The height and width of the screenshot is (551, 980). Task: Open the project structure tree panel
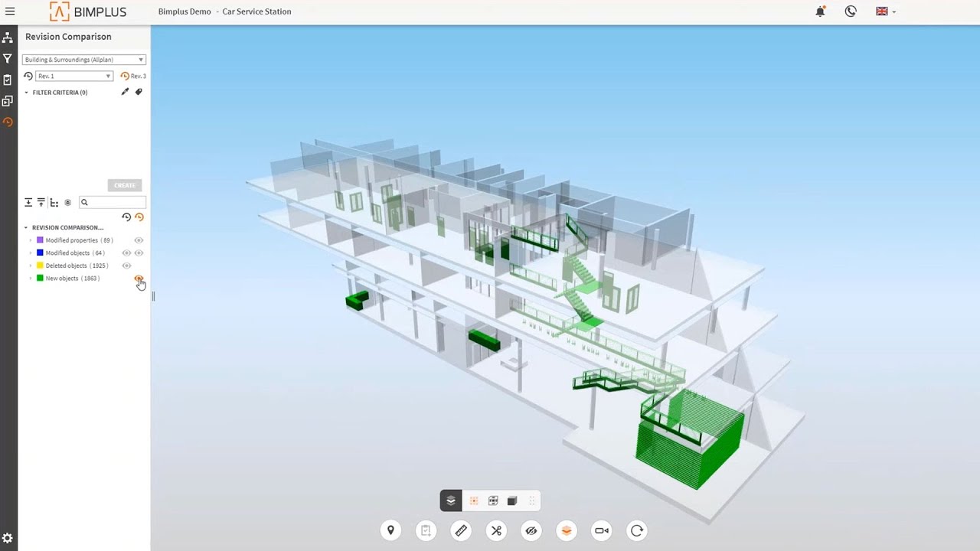(8, 37)
